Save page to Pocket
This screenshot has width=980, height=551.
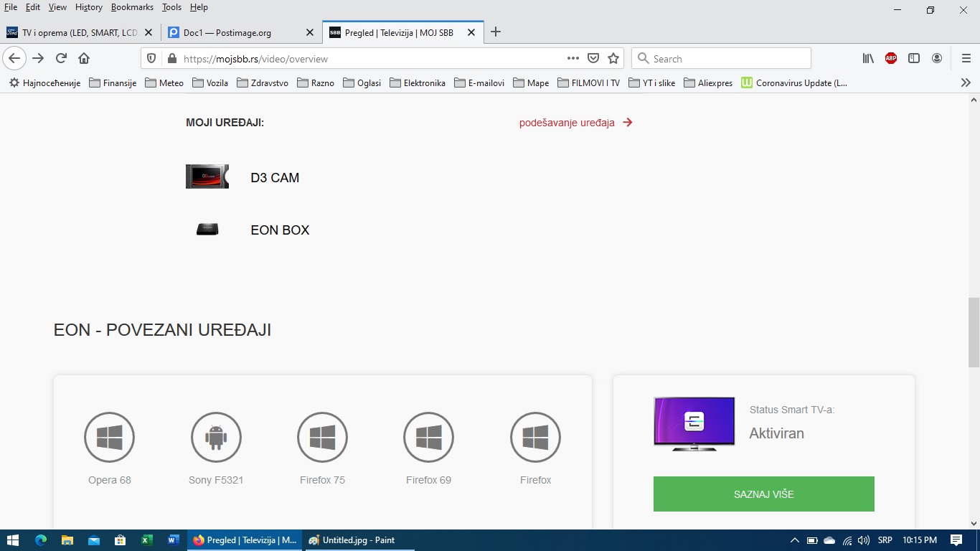(x=593, y=58)
